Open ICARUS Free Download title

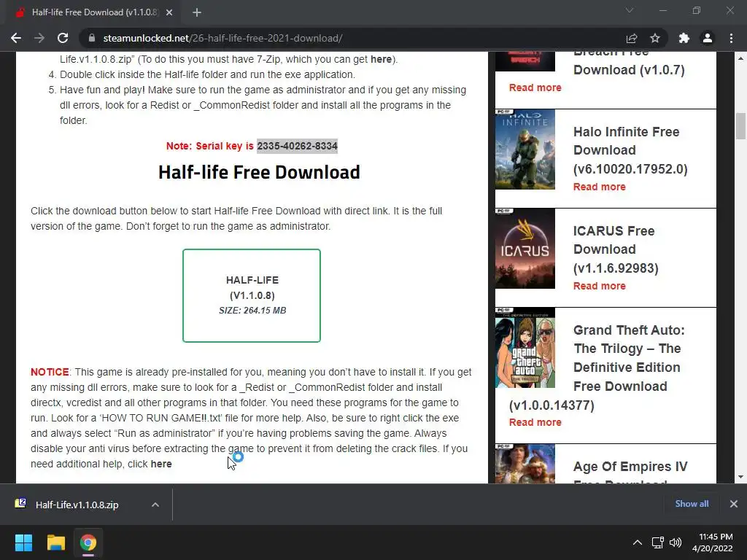(616, 249)
